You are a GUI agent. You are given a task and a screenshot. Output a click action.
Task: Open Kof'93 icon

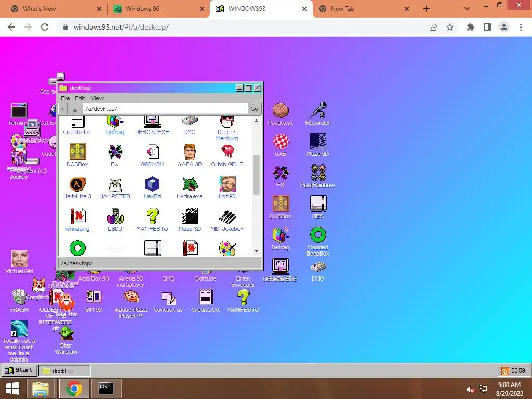(227, 188)
